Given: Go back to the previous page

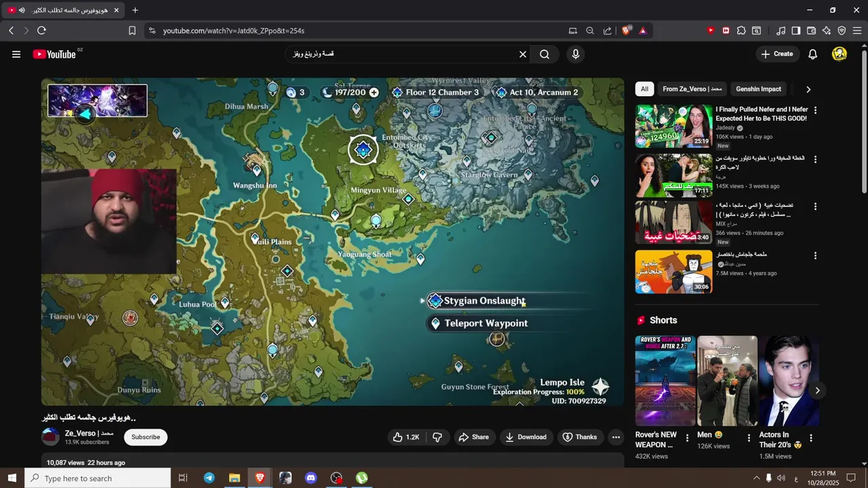Looking at the screenshot, I should click(x=12, y=30).
